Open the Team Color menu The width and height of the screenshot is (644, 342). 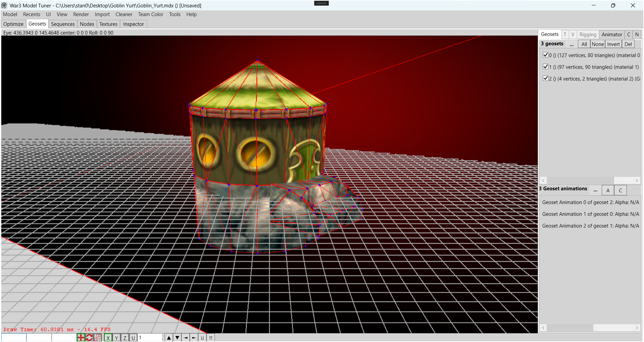click(x=151, y=14)
